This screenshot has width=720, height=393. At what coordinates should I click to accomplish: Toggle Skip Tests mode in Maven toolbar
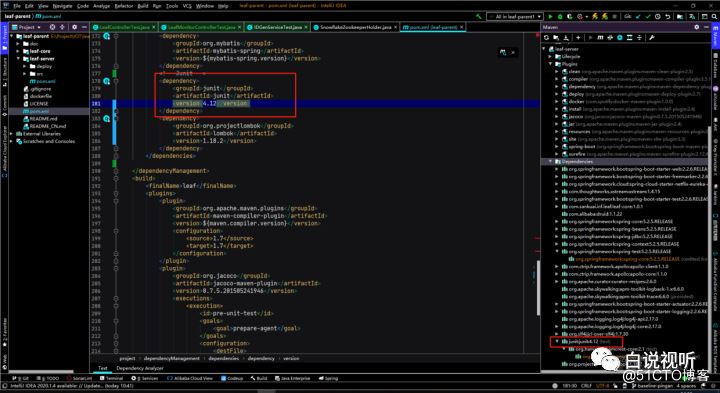click(x=620, y=38)
